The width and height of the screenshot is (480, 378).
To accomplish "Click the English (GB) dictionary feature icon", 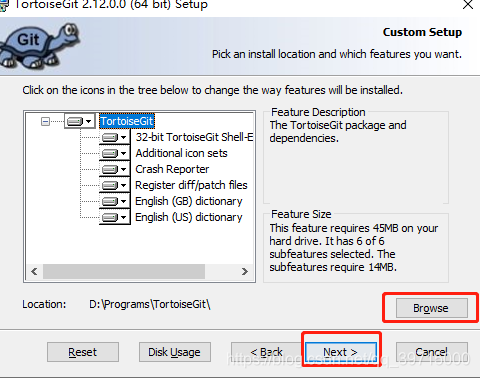I will click(x=114, y=201).
